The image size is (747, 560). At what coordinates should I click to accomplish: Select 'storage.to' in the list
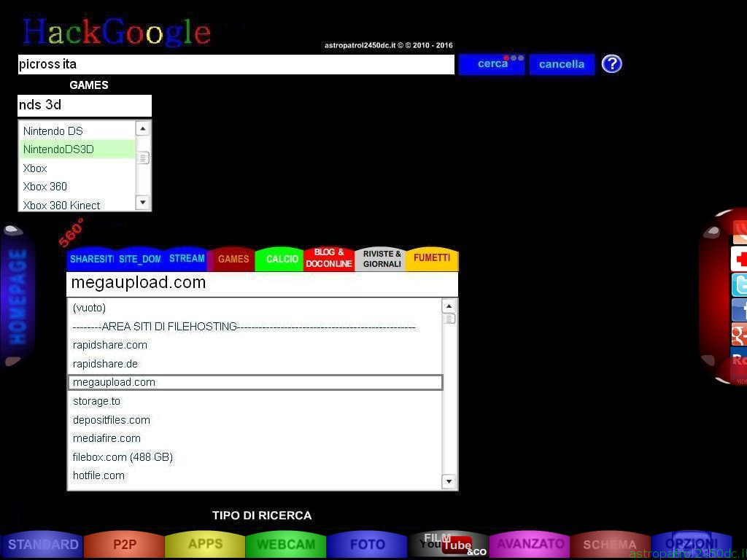[x=255, y=401]
